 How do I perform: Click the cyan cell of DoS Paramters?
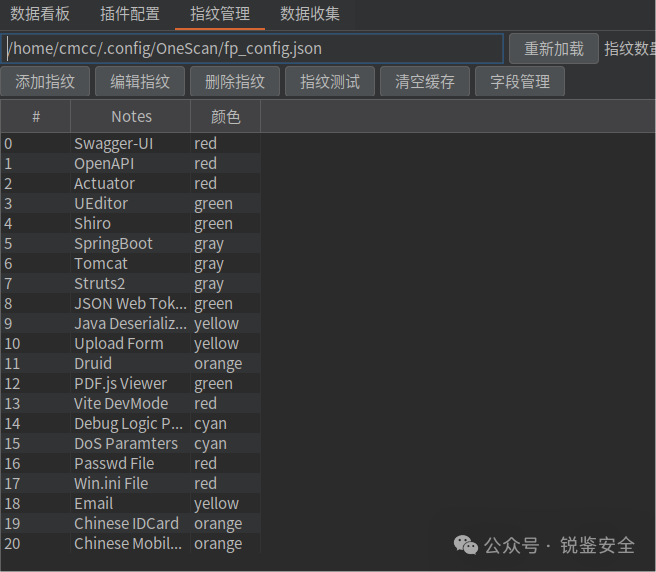click(x=226, y=444)
